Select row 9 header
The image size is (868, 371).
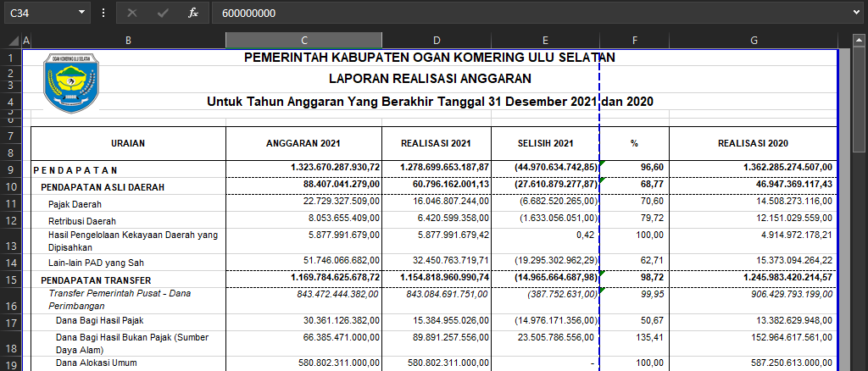coord(9,169)
